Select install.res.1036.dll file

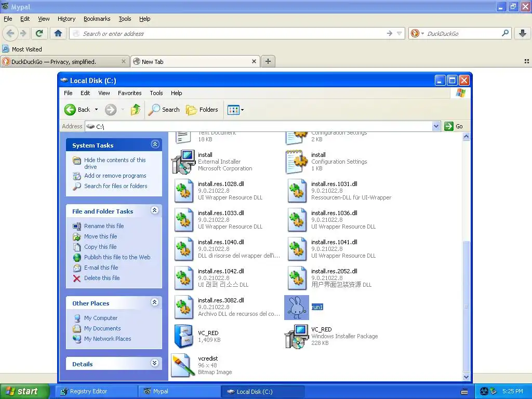[332, 220]
